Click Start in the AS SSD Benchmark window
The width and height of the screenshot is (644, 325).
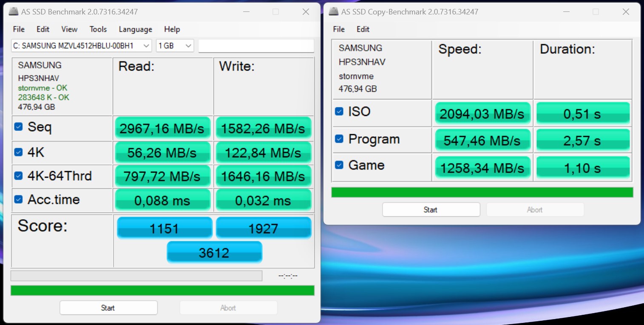108,308
